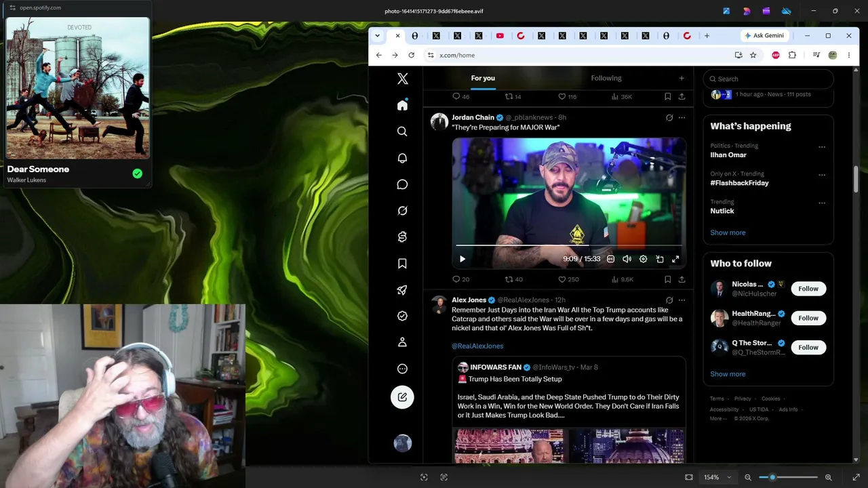
Task: Open the Adblock Plus extension icon
Action: tap(776, 55)
